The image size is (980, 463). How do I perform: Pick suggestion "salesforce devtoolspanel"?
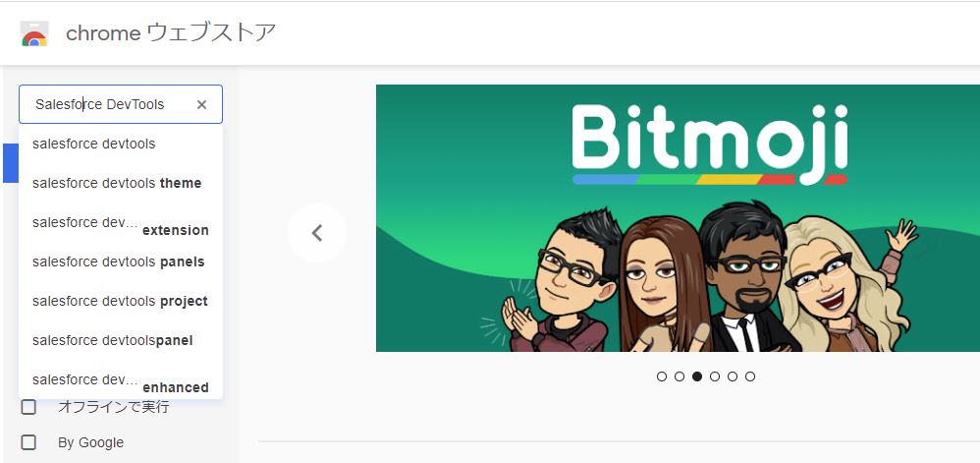[x=121, y=340]
